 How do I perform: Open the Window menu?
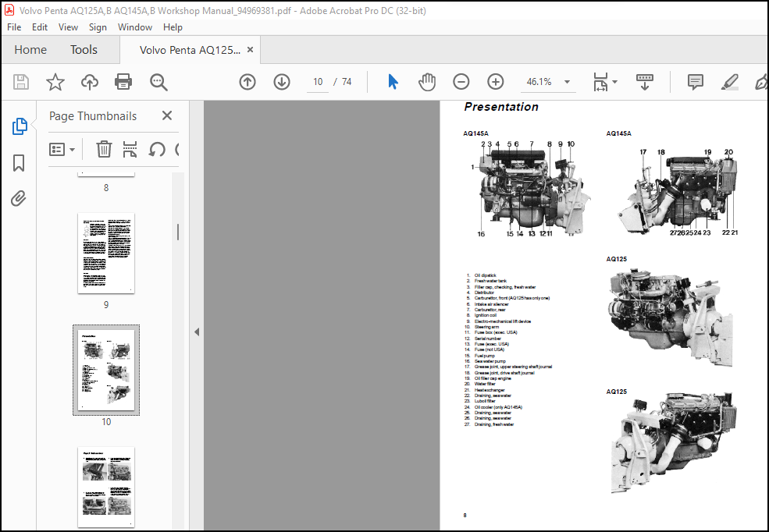point(135,27)
